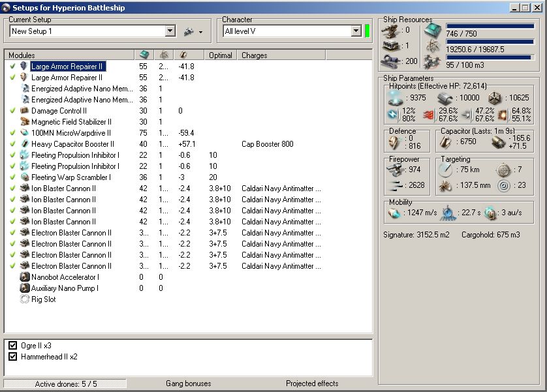Open the small arrow beside the ship icon
547x392 pixels.
point(200,33)
